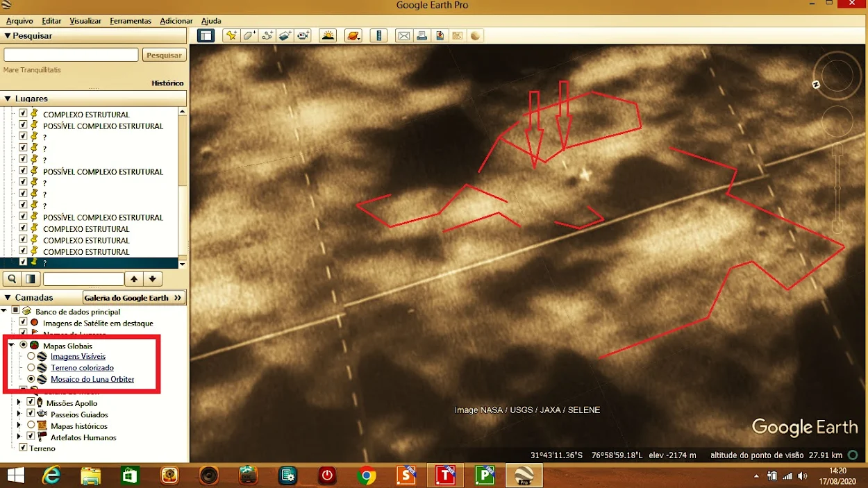Click the Windows Start button
868x488 pixels.
tap(15, 476)
